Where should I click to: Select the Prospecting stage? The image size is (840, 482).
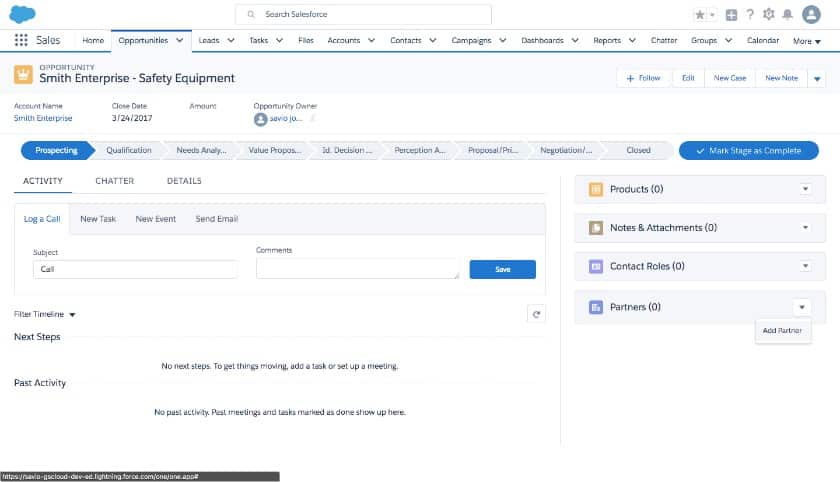coord(57,150)
